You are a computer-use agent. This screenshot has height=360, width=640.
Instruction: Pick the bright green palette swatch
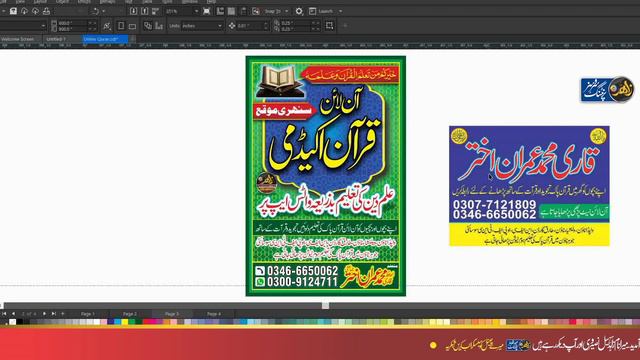pos(131,322)
